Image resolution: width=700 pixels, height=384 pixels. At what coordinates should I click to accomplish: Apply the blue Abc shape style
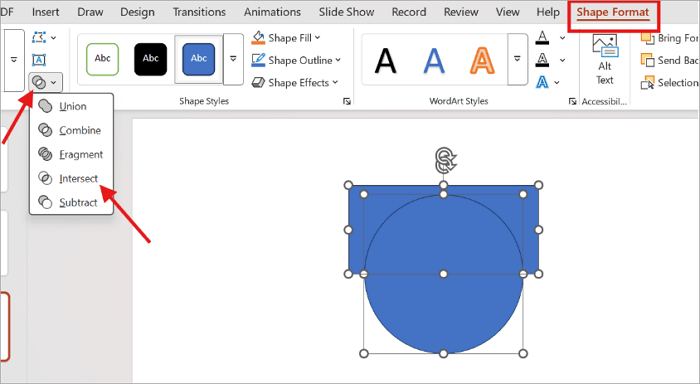pyautogui.click(x=199, y=59)
